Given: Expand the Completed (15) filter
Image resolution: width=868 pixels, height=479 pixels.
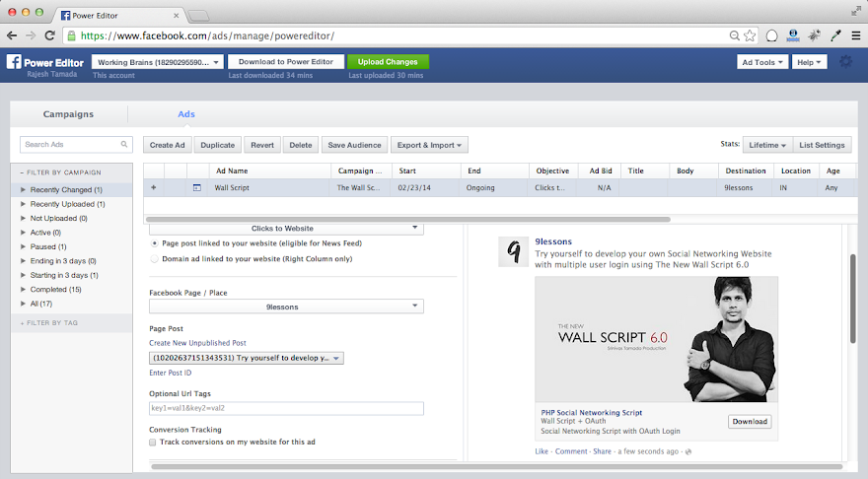Looking at the screenshot, I should point(23,290).
